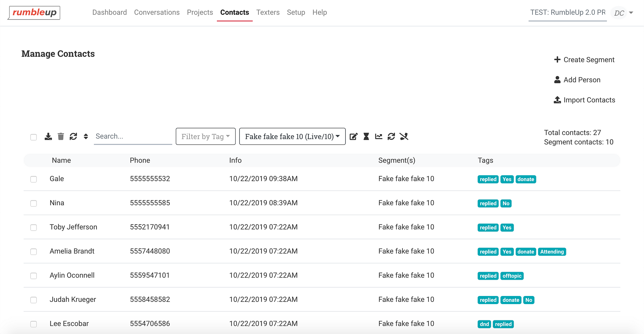Click the name Judah Krueger
This screenshot has width=644, height=334.
[x=73, y=299]
